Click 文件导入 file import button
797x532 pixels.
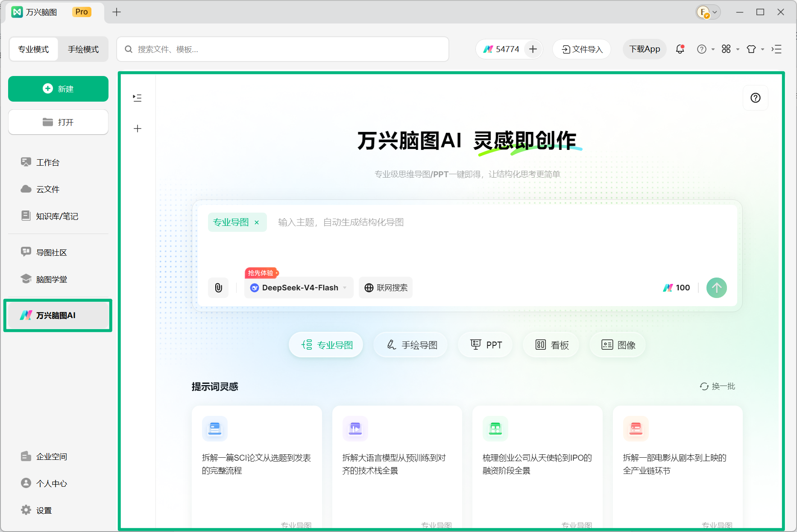click(582, 49)
